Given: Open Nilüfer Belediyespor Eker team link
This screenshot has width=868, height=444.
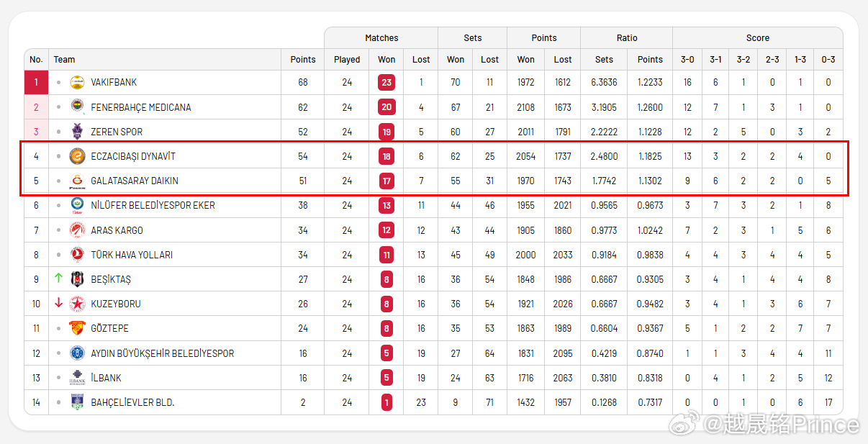Looking at the screenshot, I should (x=153, y=206).
